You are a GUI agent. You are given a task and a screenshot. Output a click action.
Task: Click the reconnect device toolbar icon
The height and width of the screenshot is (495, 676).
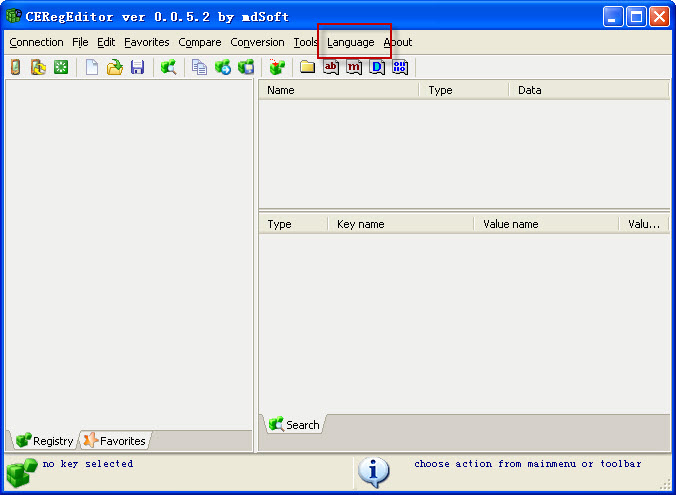(38, 67)
